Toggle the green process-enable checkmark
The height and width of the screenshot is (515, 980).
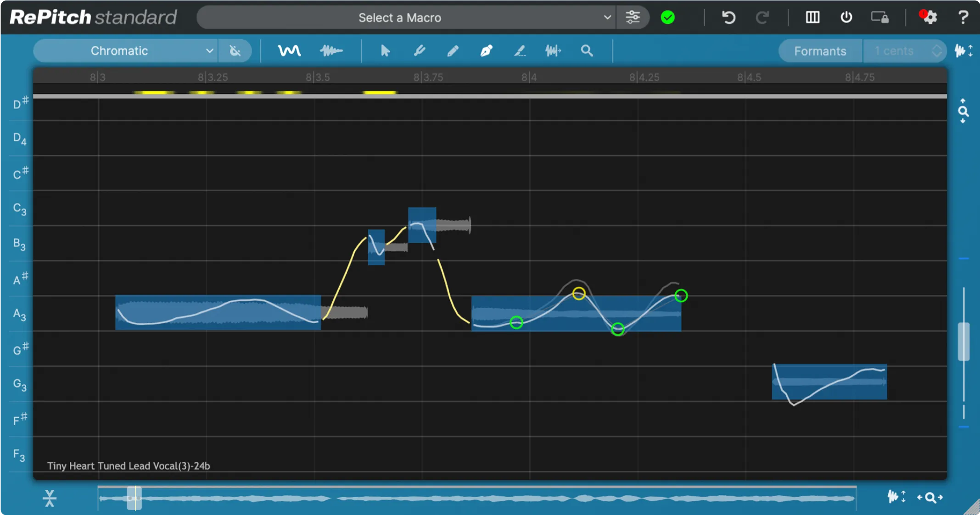[668, 17]
